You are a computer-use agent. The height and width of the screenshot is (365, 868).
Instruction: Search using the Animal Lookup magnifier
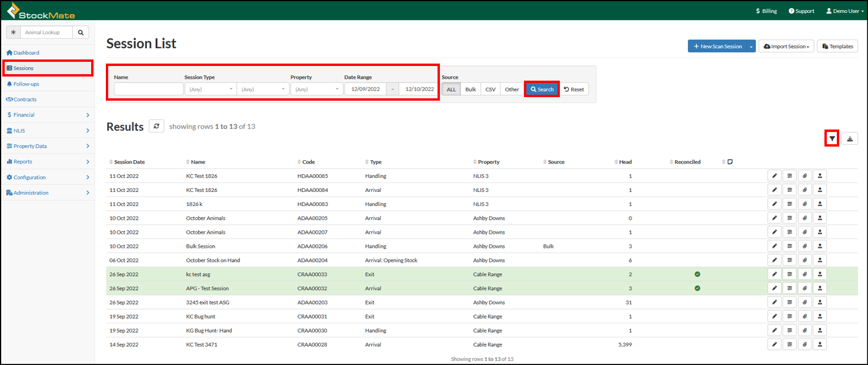(x=81, y=32)
